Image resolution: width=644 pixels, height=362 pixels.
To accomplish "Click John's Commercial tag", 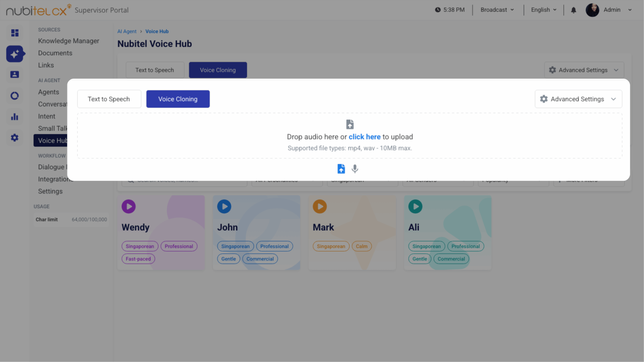I will pyautogui.click(x=260, y=259).
